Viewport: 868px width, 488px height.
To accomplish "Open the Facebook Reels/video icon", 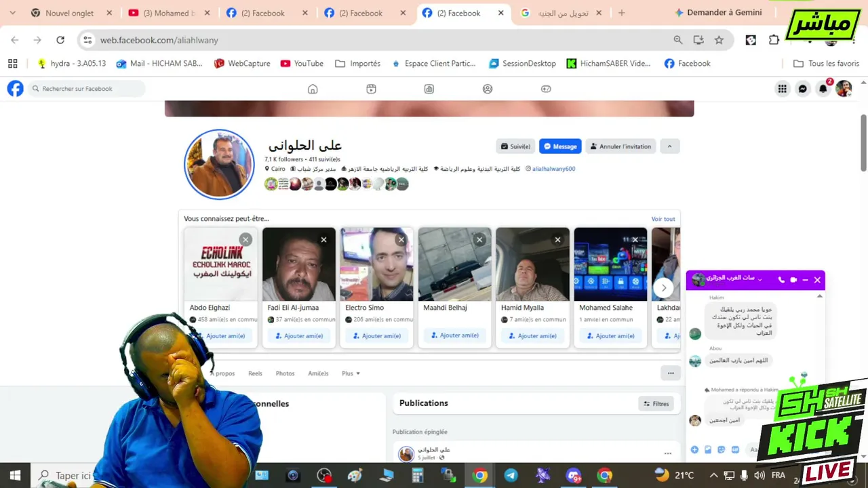I will pyautogui.click(x=371, y=89).
